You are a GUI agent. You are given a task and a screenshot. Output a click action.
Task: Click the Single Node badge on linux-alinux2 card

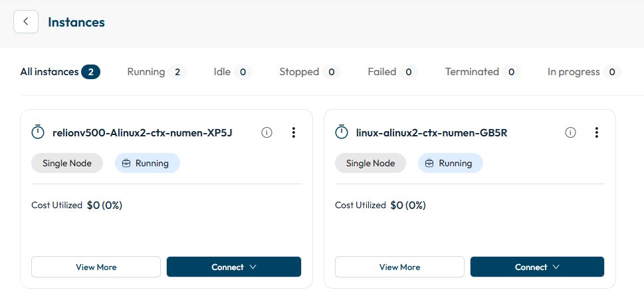(x=370, y=163)
